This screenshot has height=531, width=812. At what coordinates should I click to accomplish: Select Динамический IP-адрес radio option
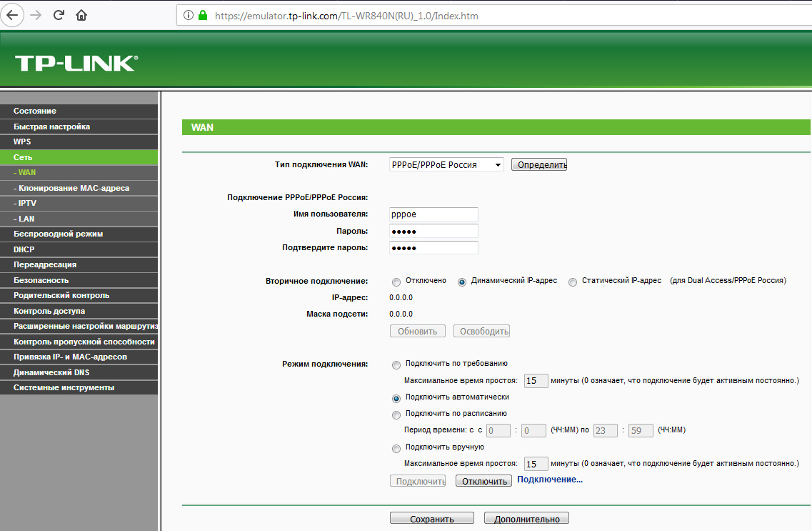(x=462, y=282)
